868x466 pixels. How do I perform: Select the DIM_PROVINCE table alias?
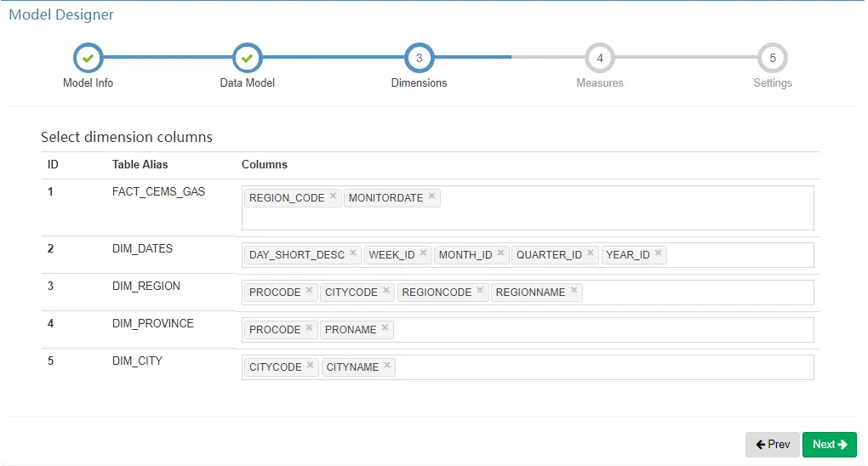[x=153, y=323]
